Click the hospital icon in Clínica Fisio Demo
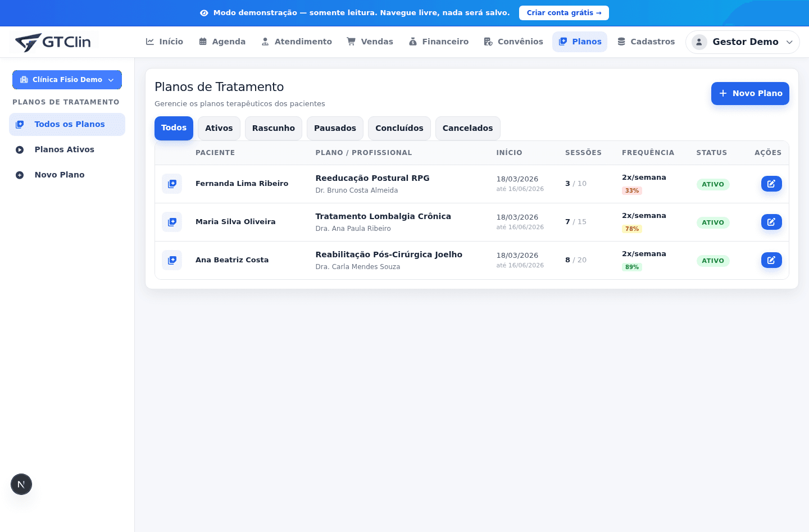The image size is (809, 532). [x=24, y=80]
